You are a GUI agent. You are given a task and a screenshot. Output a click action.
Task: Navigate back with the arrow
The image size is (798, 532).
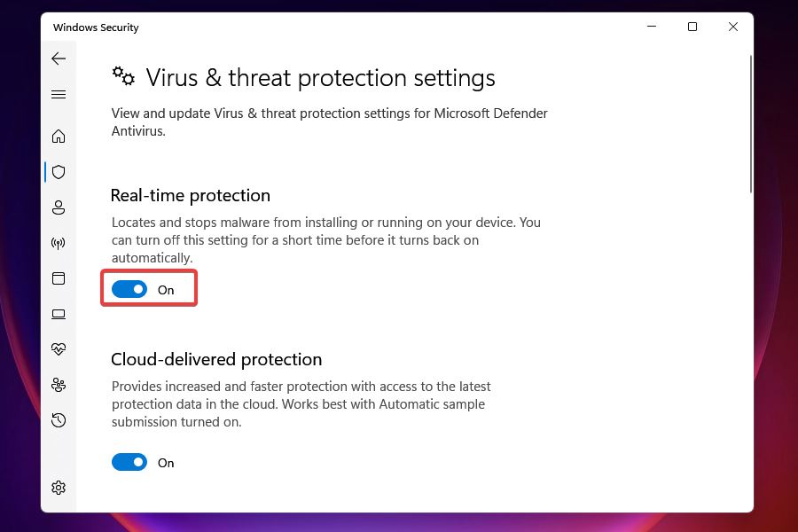(59, 59)
